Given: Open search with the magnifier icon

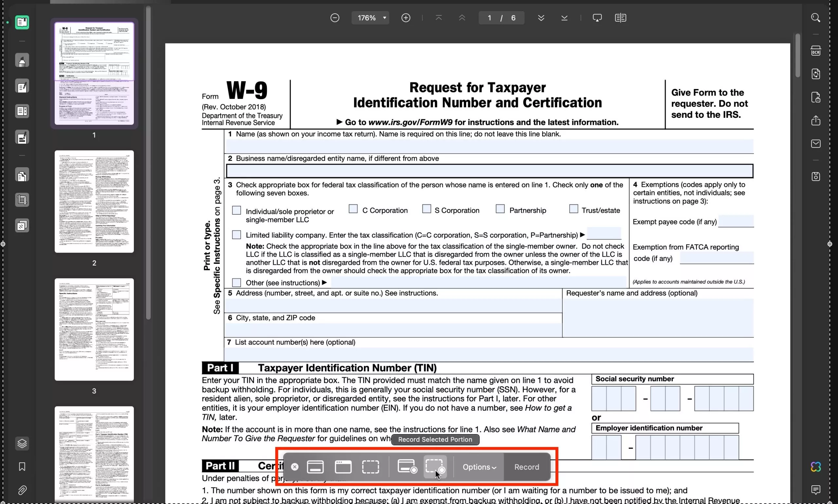Looking at the screenshot, I should (x=816, y=18).
